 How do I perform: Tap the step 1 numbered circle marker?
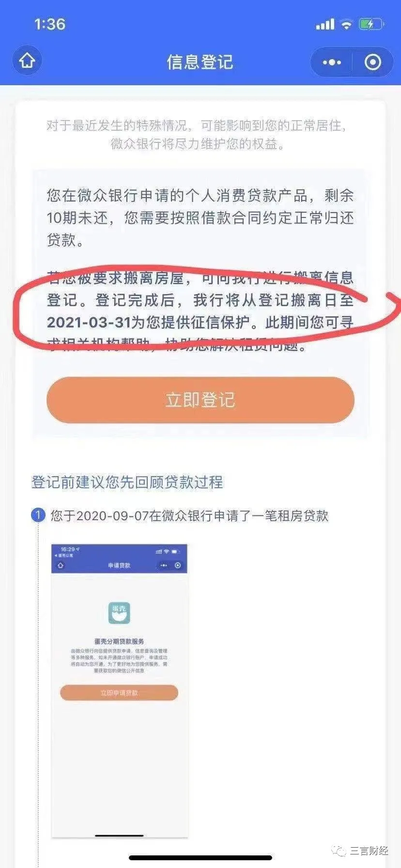tap(38, 515)
